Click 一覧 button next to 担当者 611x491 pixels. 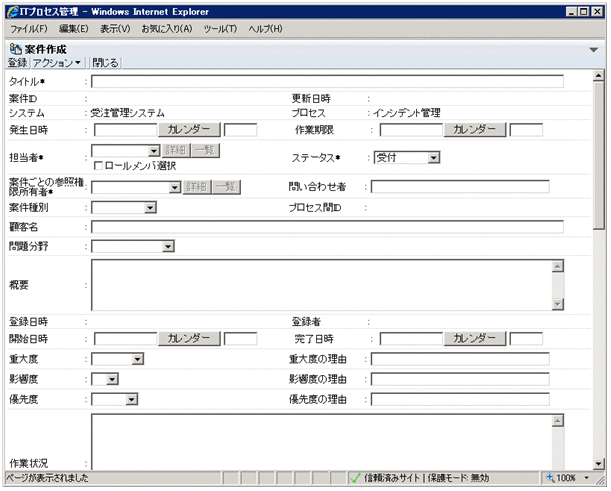click(x=205, y=150)
